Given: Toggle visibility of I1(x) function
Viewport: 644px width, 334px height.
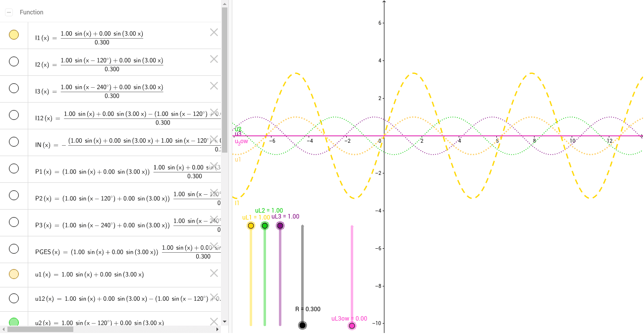Looking at the screenshot, I should pyautogui.click(x=14, y=35).
